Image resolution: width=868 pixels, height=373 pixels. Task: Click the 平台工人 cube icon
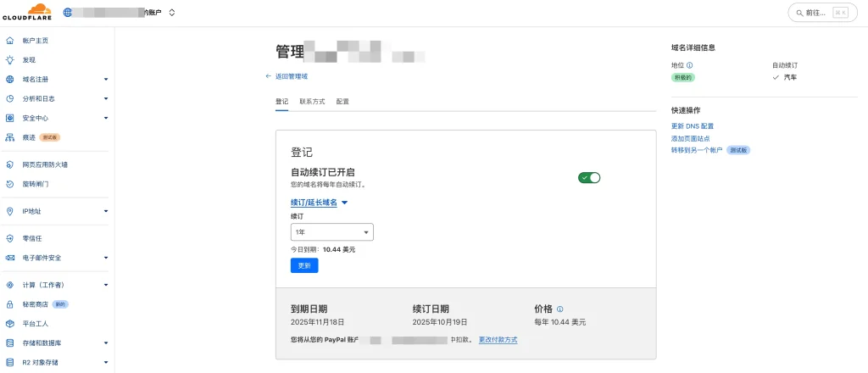[9, 324]
